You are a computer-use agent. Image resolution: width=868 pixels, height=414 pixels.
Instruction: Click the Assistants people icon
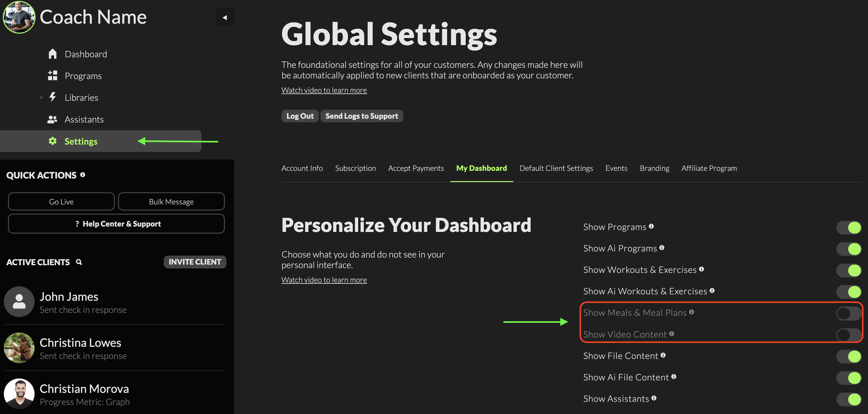coord(52,119)
